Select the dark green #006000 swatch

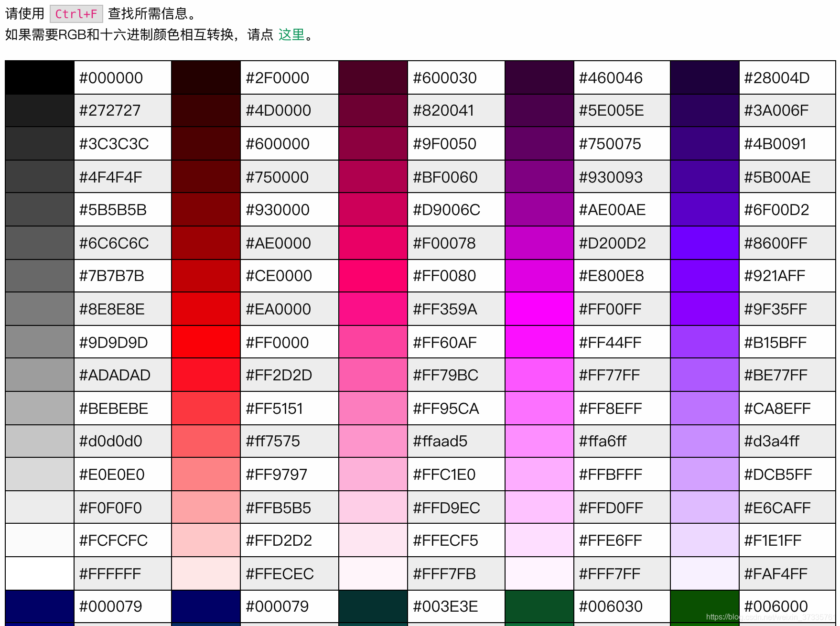click(x=705, y=606)
